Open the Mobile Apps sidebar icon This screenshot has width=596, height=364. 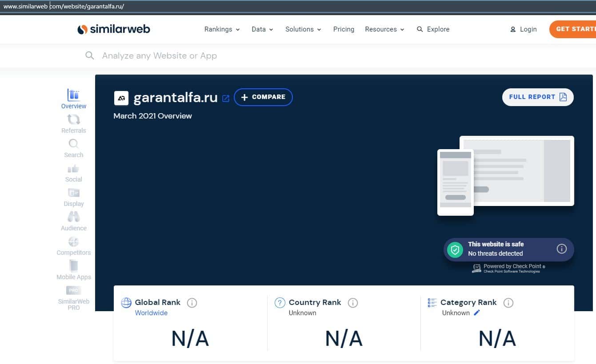74,265
